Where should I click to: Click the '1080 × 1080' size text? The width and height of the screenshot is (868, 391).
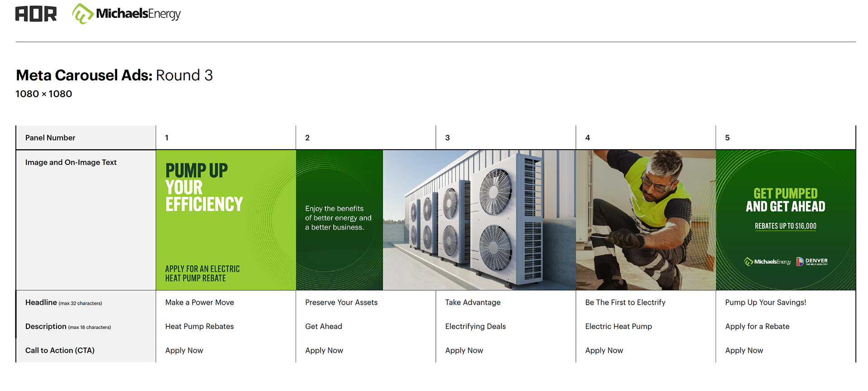(44, 94)
